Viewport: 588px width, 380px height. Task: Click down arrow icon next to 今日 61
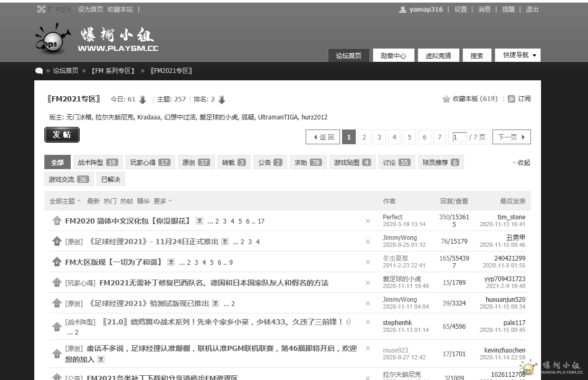pos(143,99)
